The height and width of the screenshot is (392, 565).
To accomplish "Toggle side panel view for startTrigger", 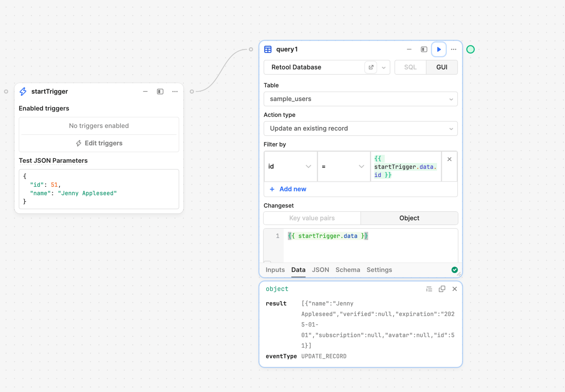I will (x=160, y=92).
